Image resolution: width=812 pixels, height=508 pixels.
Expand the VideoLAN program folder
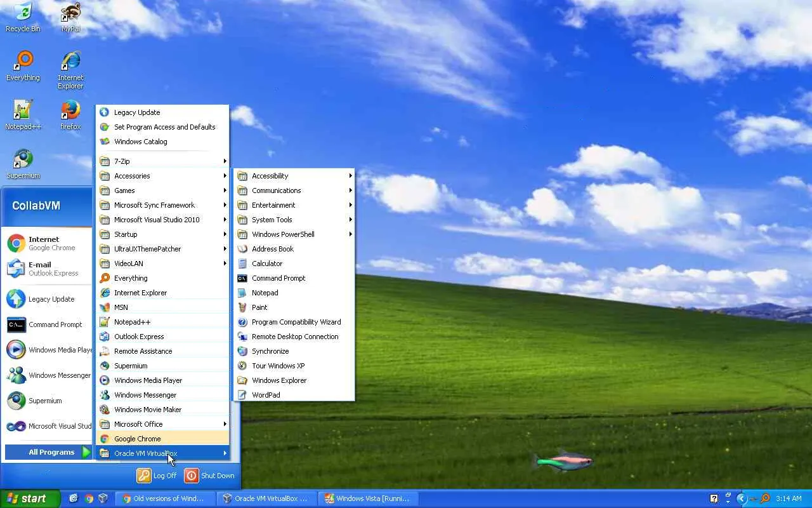click(162, 264)
